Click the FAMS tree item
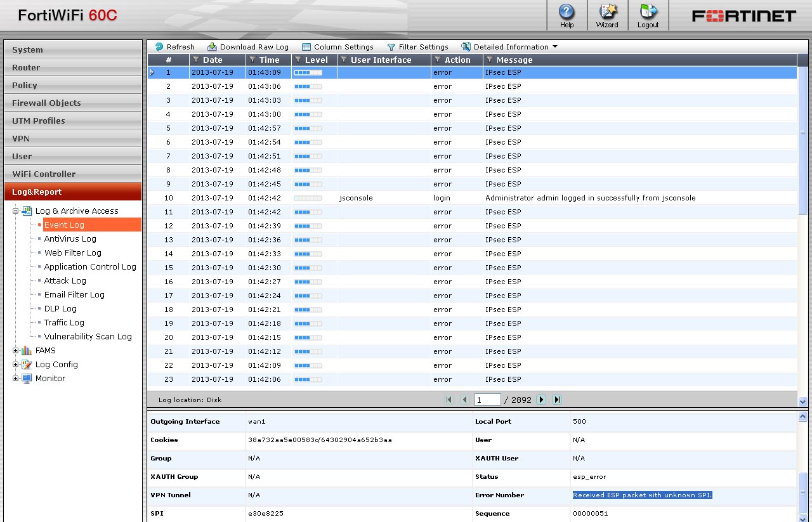 tap(45, 351)
